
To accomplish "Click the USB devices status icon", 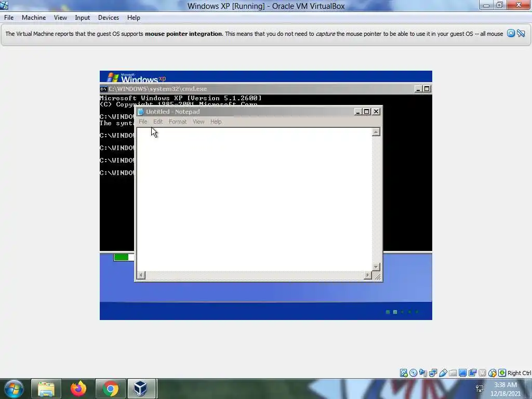I will (443, 373).
